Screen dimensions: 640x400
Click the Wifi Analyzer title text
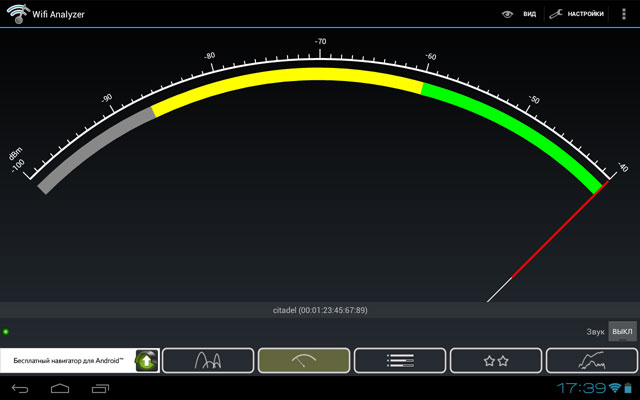(58, 14)
